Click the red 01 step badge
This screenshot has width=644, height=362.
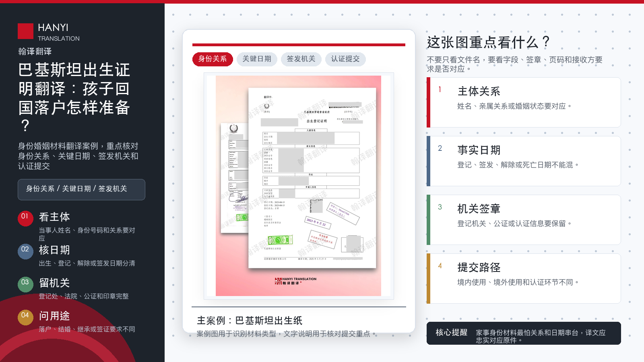tap(25, 218)
